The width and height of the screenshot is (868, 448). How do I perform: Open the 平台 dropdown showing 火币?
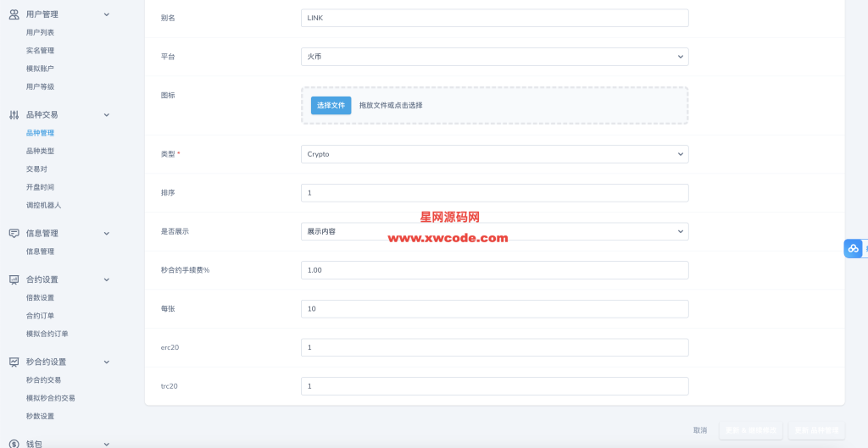click(x=494, y=57)
